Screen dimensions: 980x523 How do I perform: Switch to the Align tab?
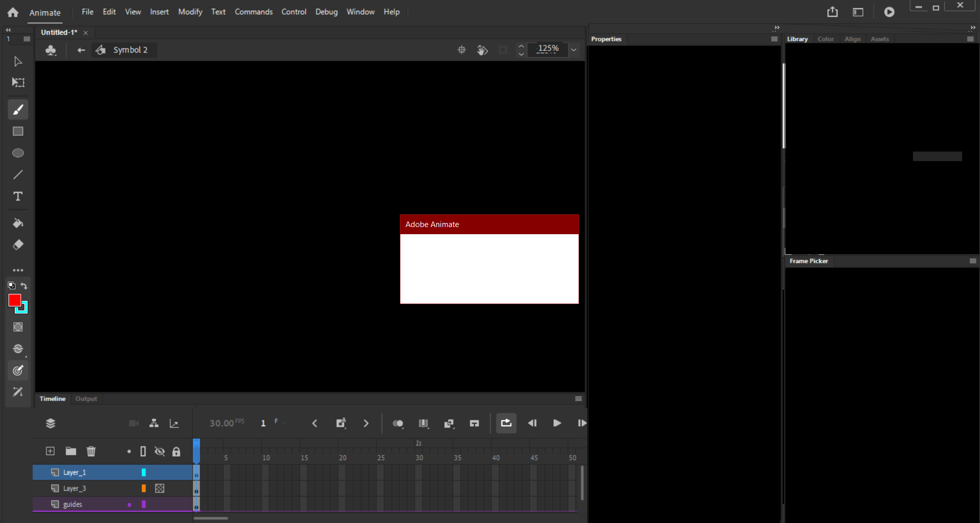[852, 39]
